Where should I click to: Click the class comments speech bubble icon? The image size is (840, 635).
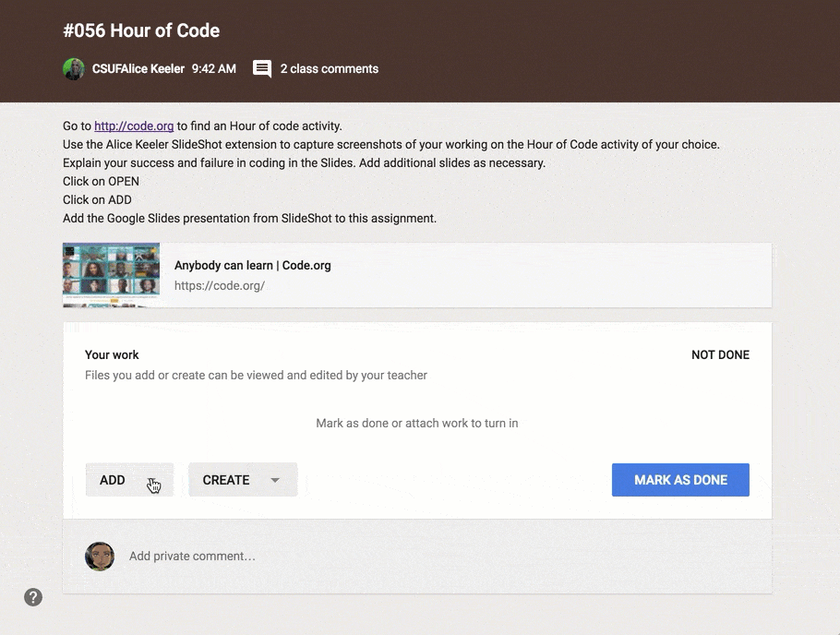[x=262, y=69]
